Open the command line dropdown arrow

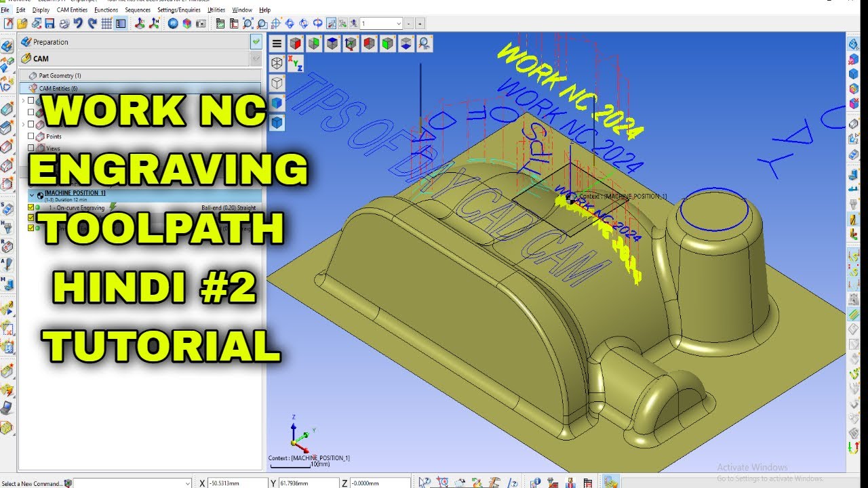click(187, 483)
